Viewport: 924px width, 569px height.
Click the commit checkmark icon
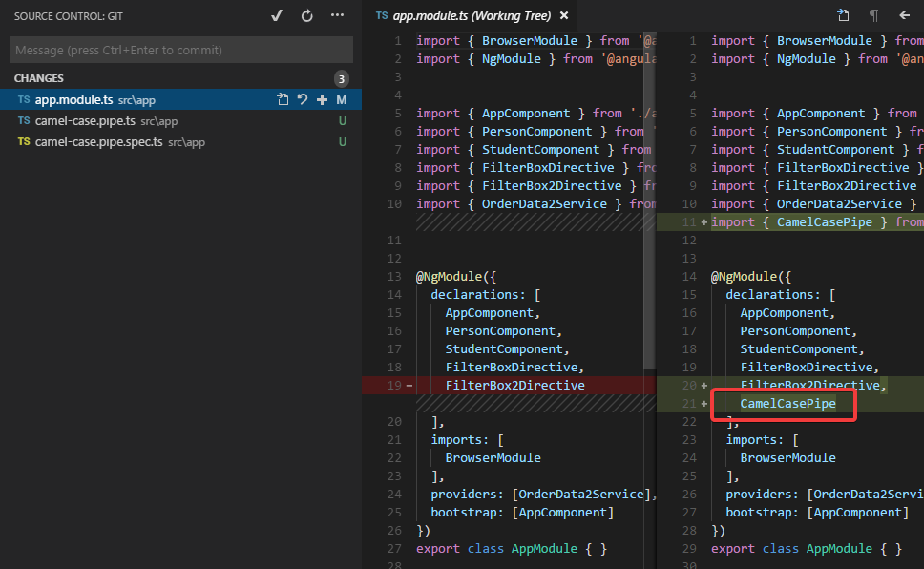click(277, 16)
